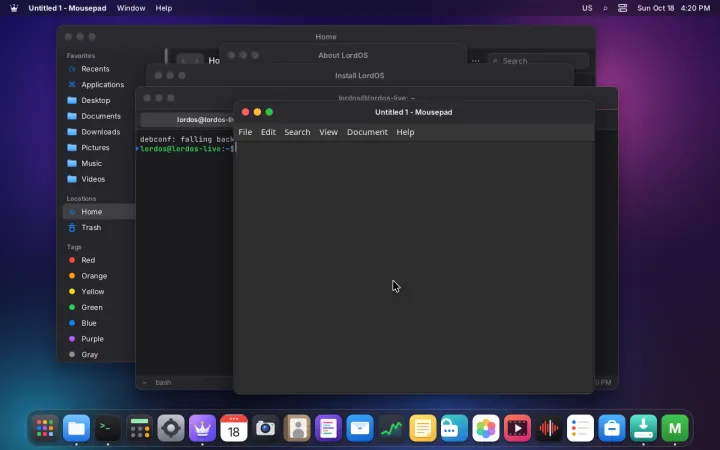Open Music folder in Home sidebar
Screen dimensions: 720x450
coord(91,163)
